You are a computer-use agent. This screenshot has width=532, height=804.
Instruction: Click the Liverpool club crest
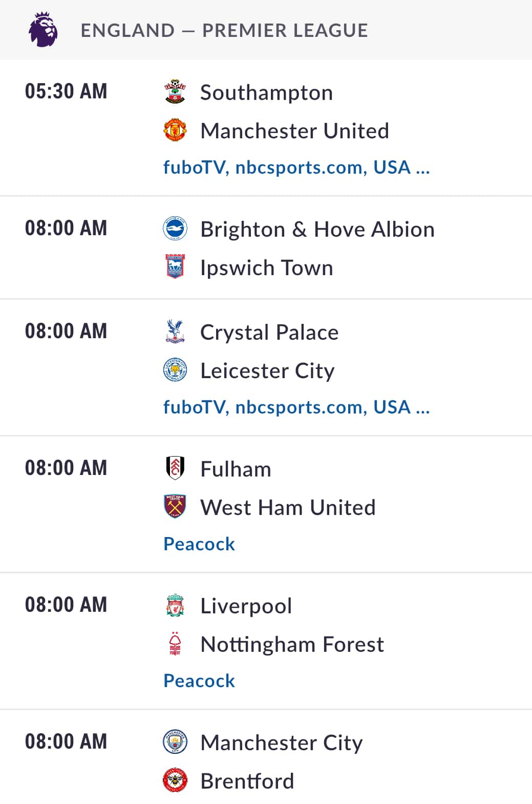tap(175, 605)
